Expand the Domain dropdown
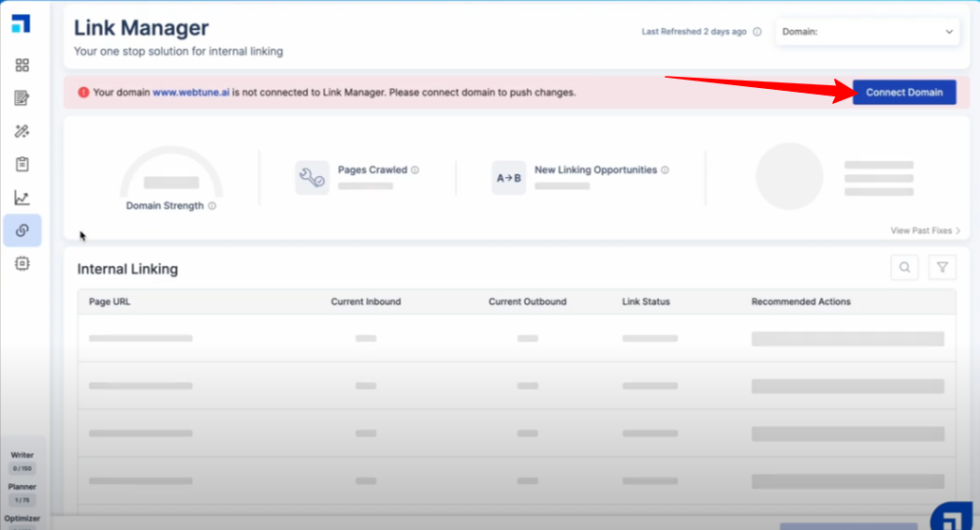Image resolution: width=980 pixels, height=530 pixels. point(868,32)
